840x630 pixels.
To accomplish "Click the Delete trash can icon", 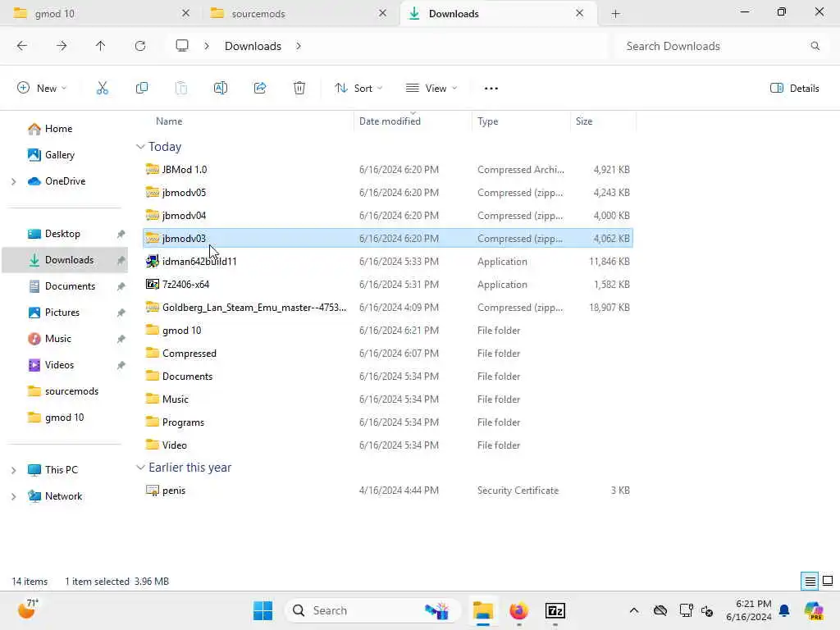I will tap(299, 89).
